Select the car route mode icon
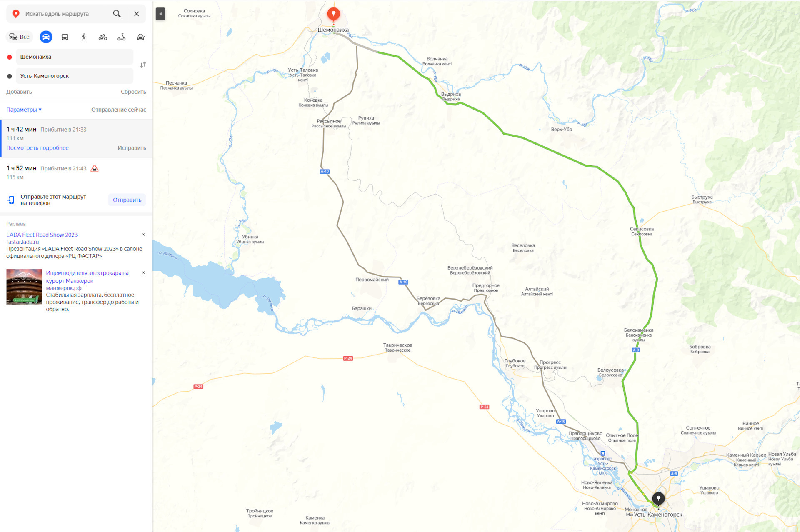The height and width of the screenshot is (532, 800). tap(46, 37)
